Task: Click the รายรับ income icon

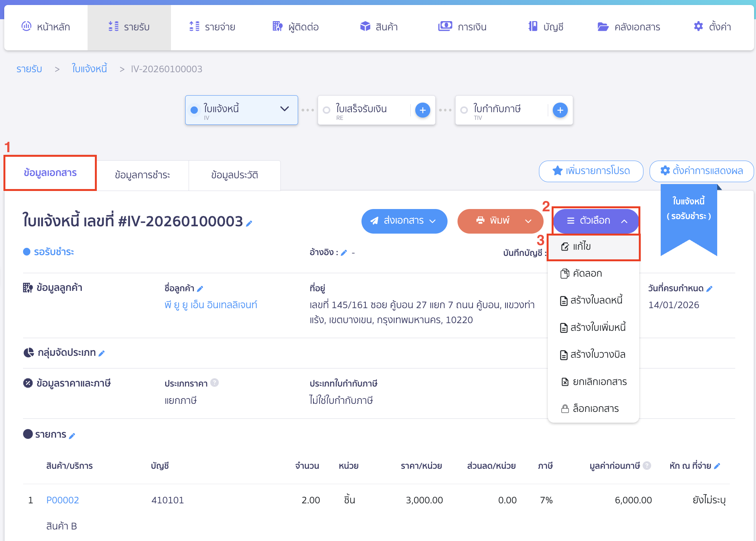Action: 113,26
